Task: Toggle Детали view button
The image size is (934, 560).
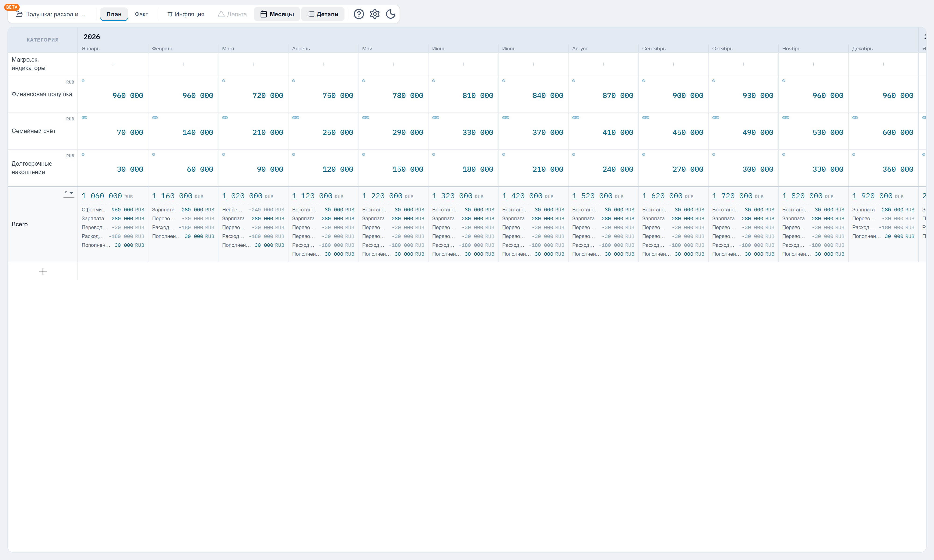Action: click(x=323, y=14)
